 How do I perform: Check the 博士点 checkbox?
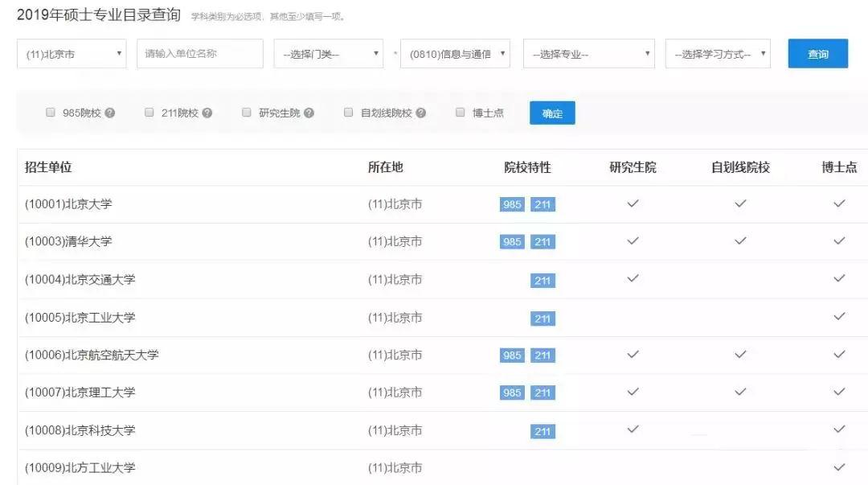[460, 113]
